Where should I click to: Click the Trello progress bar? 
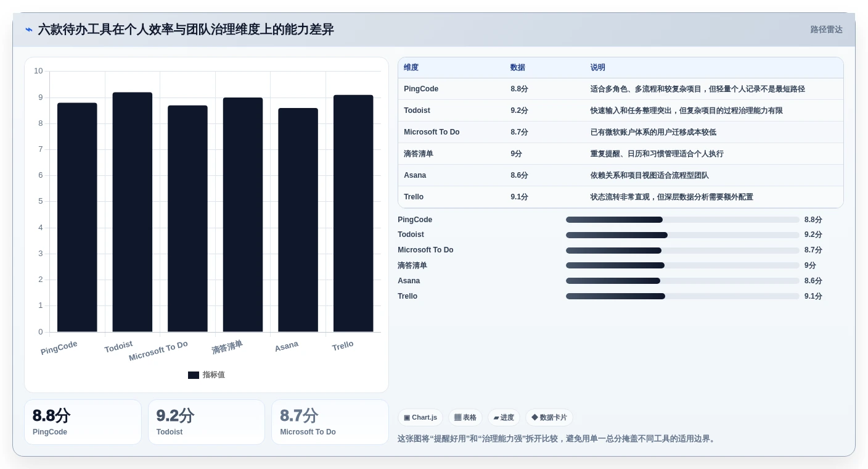[x=682, y=296]
